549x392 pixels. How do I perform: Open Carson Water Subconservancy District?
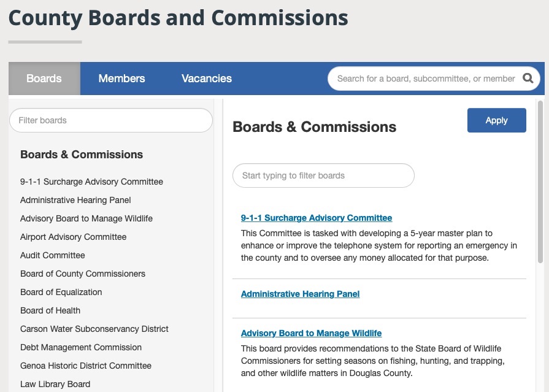94,329
